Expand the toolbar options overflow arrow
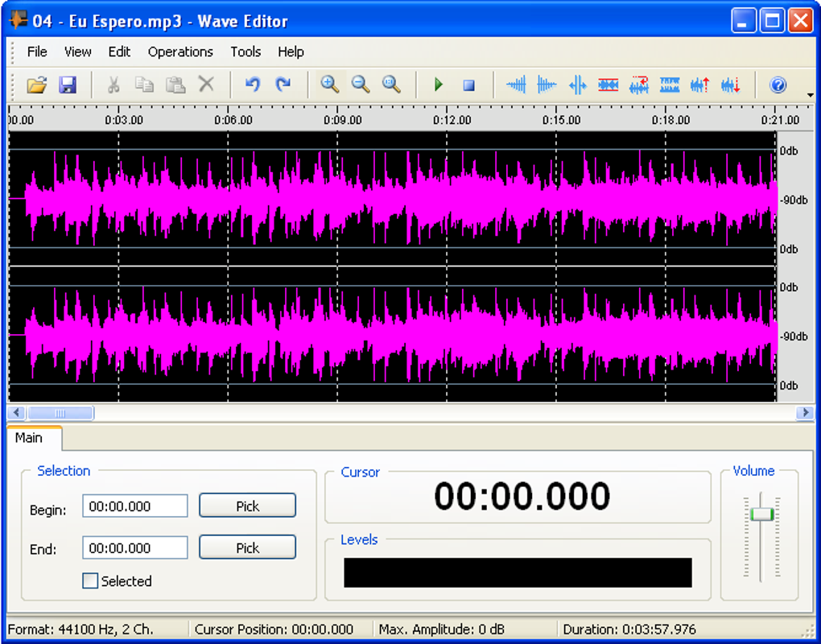This screenshot has width=821, height=644. pyautogui.click(x=810, y=95)
